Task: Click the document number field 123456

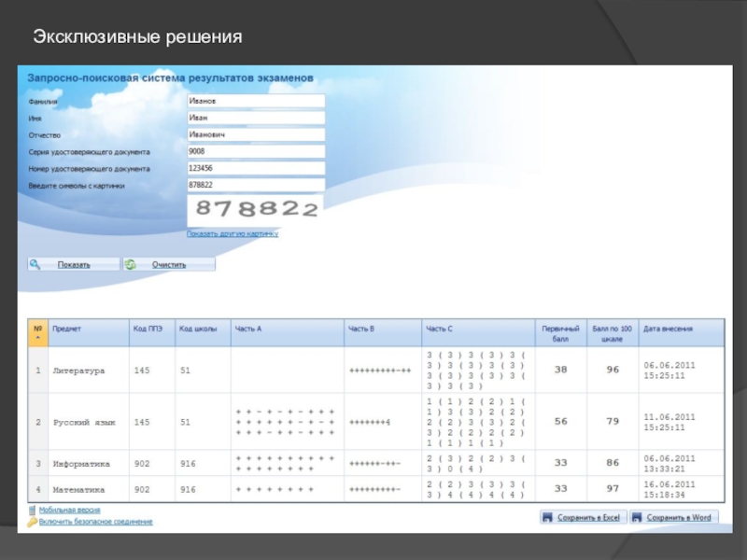Action: pos(256,168)
